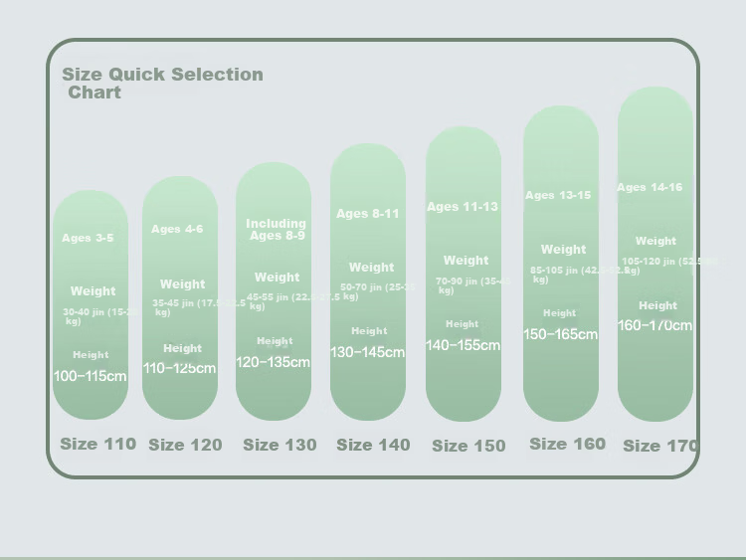The height and width of the screenshot is (560, 746).
Task: Click 'Weight' heading above '30-40 jin'
Action: click(x=93, y=291)
